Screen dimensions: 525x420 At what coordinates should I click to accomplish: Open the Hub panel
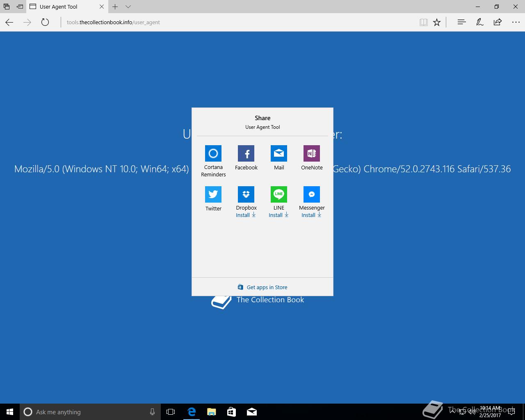coord(461,22)
